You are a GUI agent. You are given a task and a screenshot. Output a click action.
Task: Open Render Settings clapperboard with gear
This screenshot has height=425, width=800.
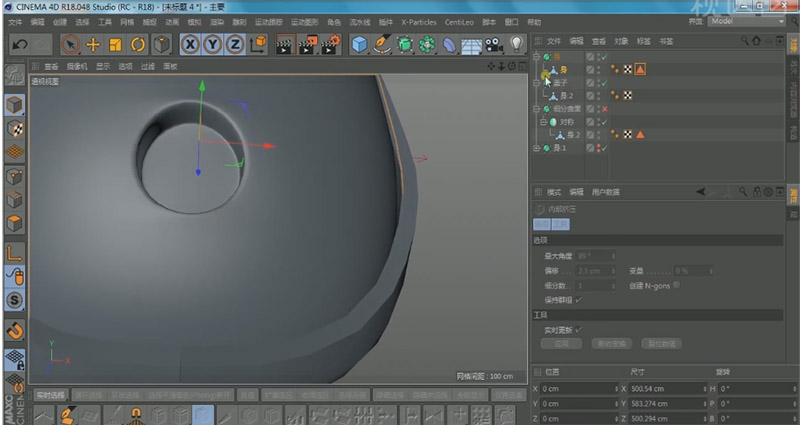coord(331,45)
